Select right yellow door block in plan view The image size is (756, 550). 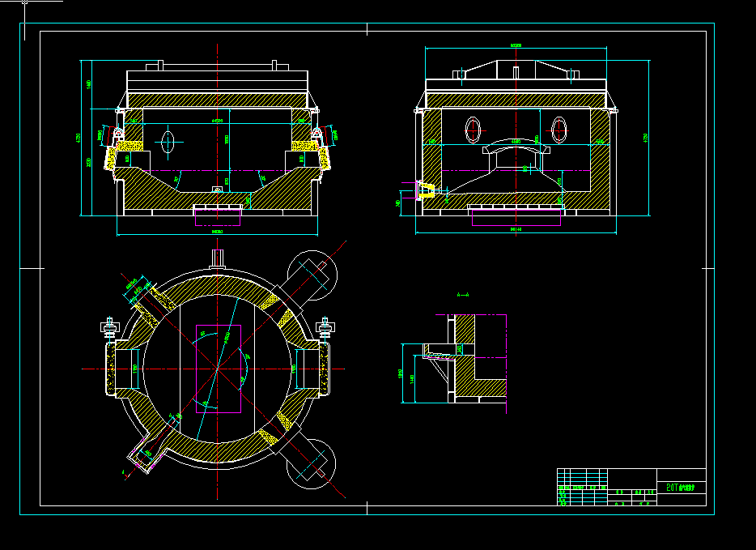click(324, 369)
